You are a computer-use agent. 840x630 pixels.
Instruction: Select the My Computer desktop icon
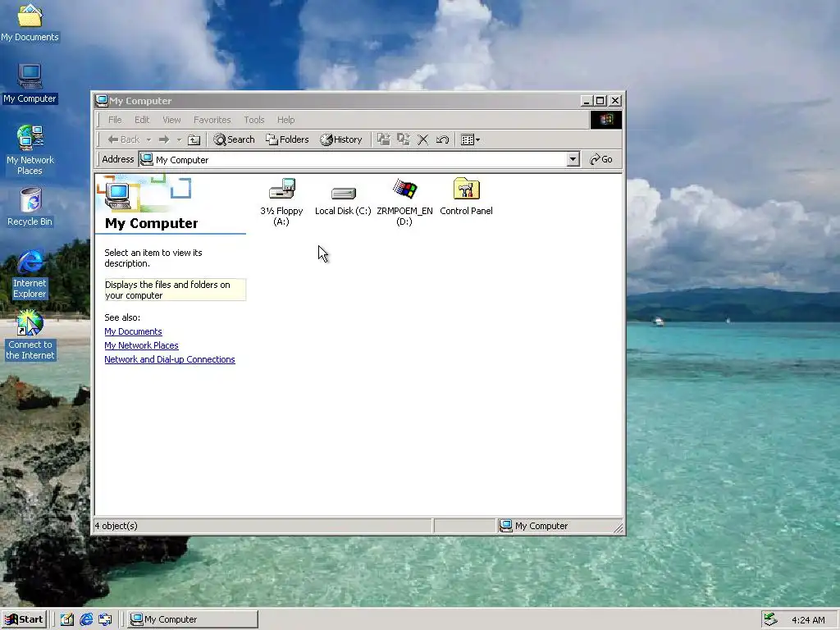(30, 84)
